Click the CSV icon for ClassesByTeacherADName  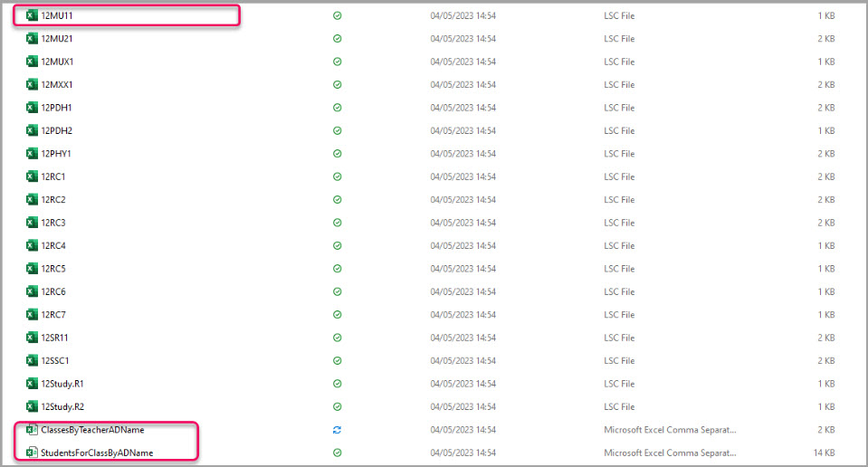click(32, 429)
